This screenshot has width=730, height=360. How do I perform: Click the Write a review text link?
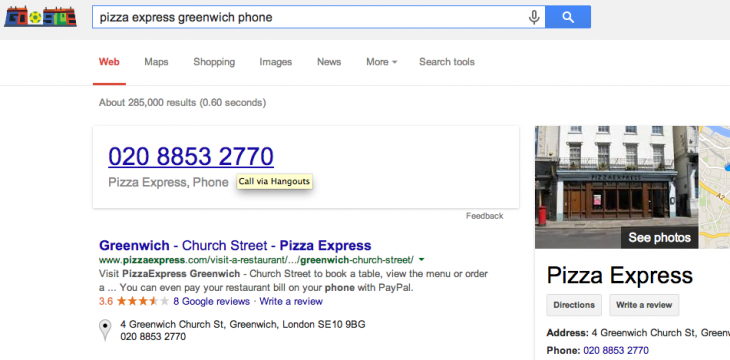[x=291, y=301]
